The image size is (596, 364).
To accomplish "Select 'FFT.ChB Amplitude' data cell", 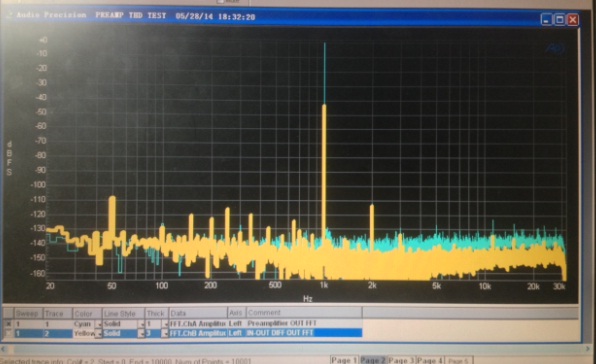I will tap(198, 333).
